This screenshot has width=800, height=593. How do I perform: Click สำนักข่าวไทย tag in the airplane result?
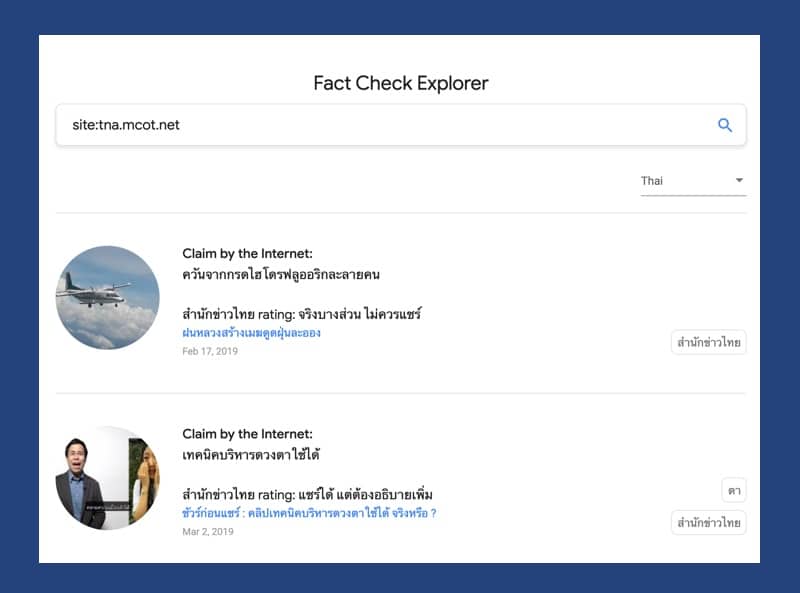[x=708, y=343]
